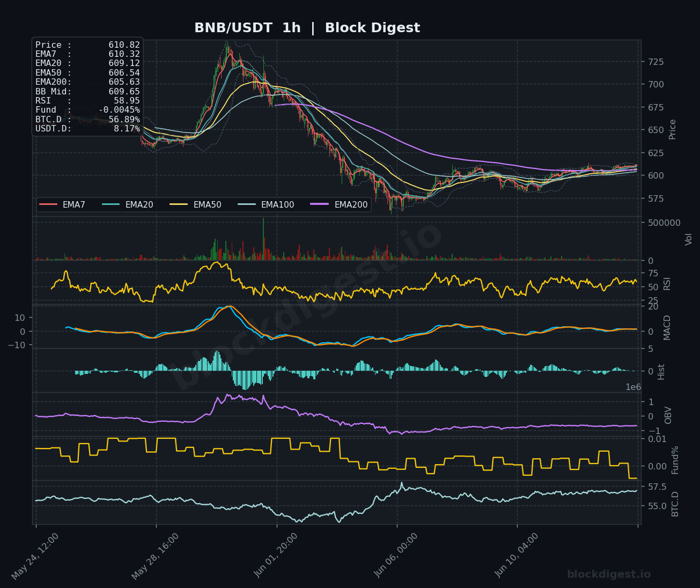
Task: Click the 575 price axis tick
Action: point(655,199)
